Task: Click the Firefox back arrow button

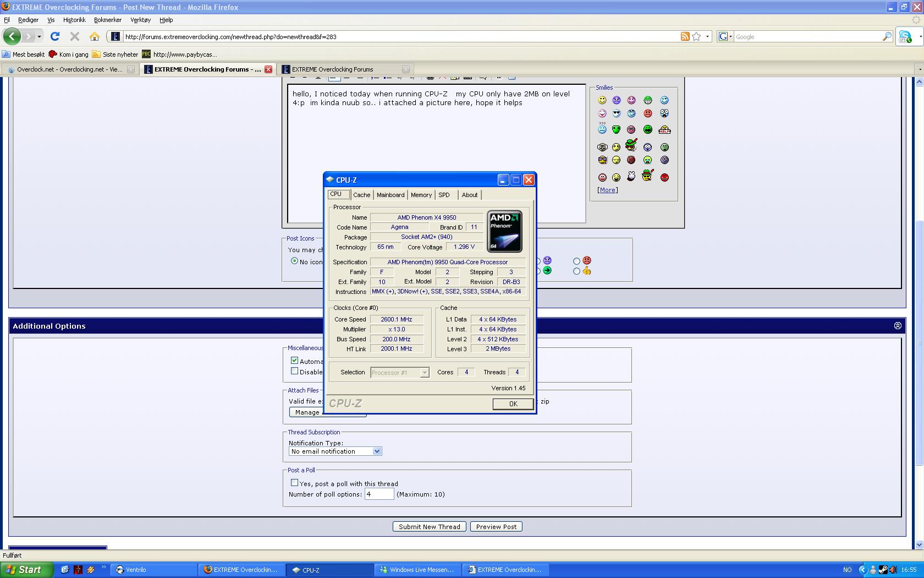Action: coord(12,36)
